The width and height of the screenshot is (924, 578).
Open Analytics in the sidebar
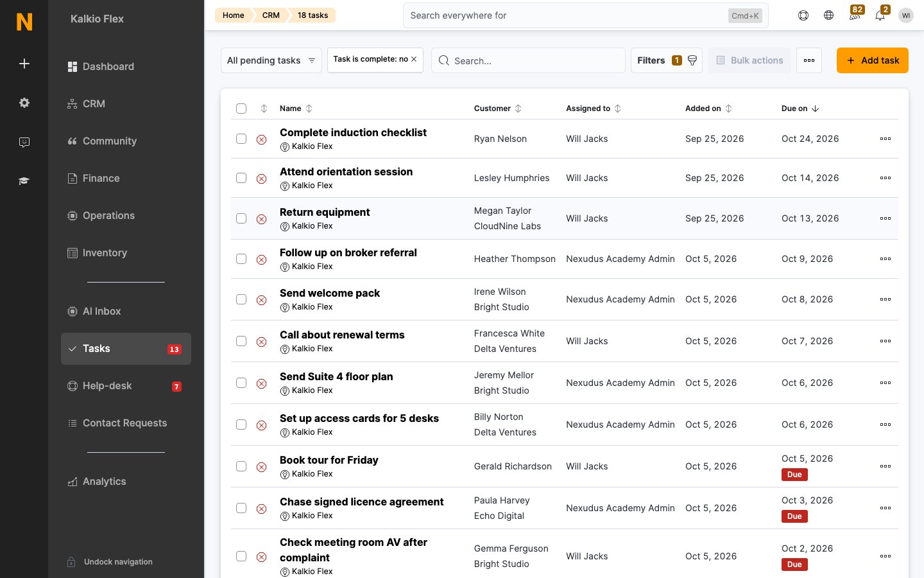pyautogui.click(x=126, y=482)
